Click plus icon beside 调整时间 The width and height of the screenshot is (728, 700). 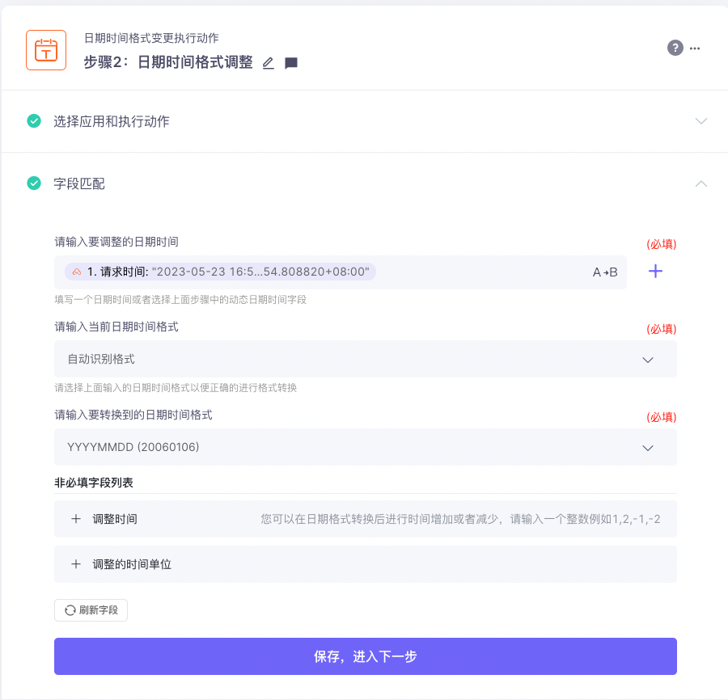point(76,519)
